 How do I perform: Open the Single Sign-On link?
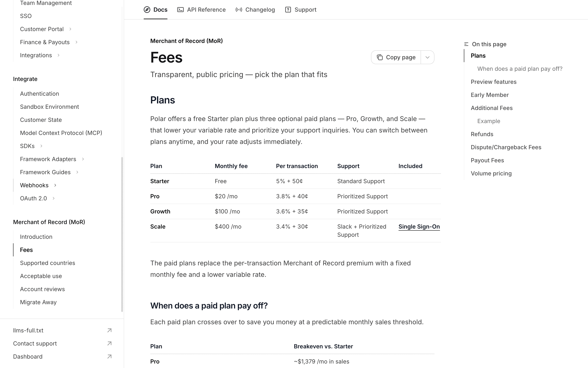click(x=419, y=227)
